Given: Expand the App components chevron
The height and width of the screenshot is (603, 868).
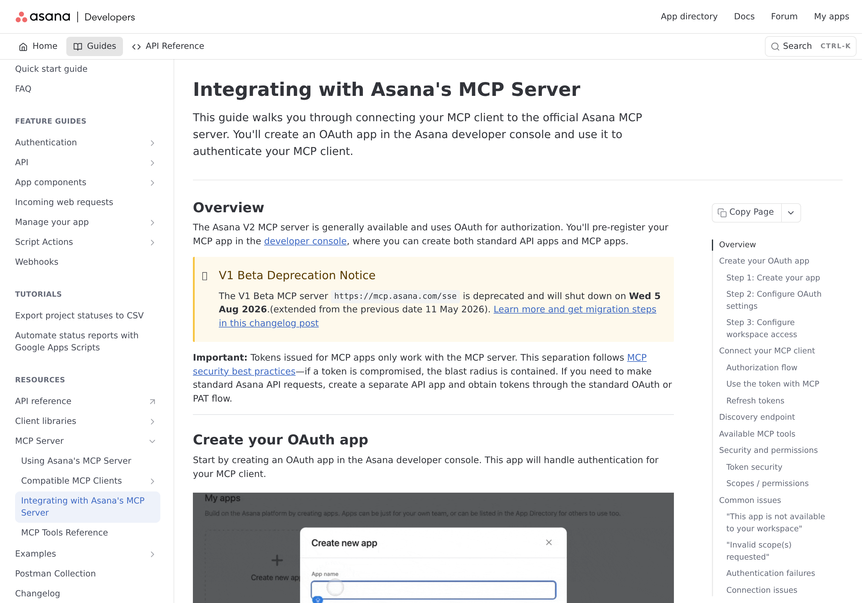Looking at the screenshot, I should pos(152,183).
